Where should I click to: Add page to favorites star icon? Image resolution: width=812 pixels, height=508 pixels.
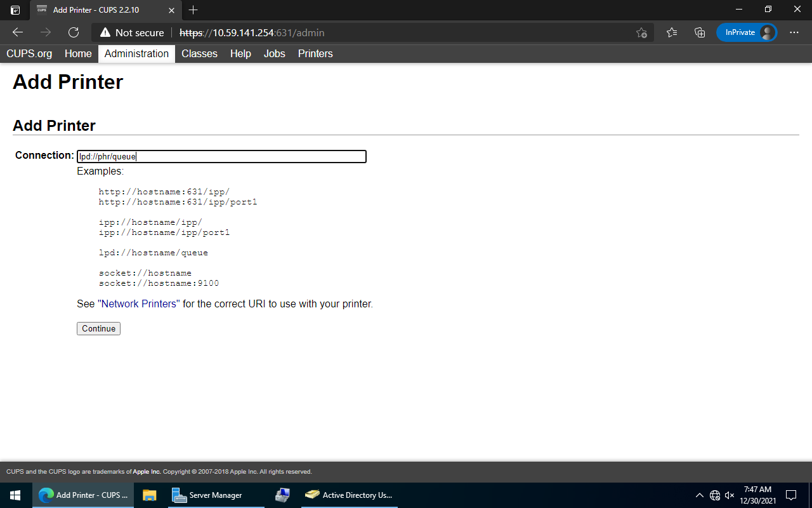pos(641,32)
